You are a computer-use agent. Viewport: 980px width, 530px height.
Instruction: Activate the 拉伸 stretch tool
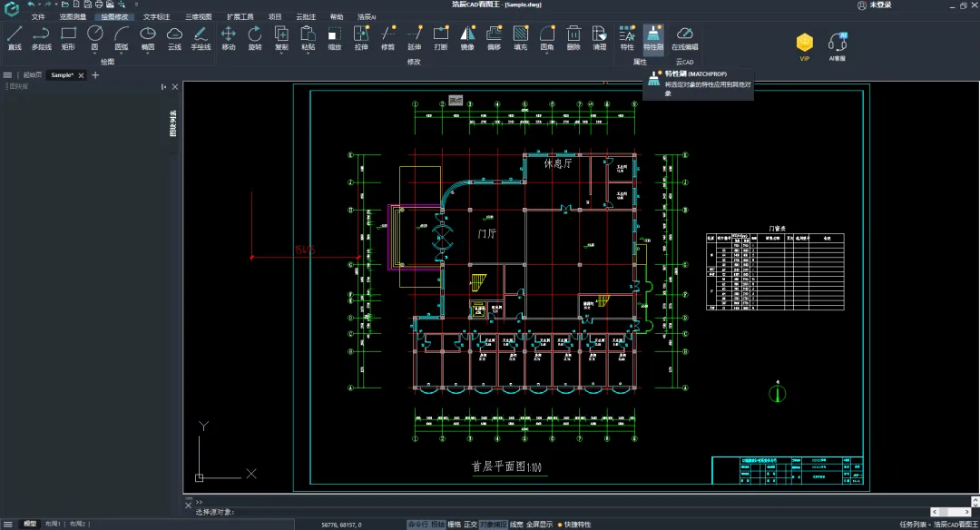pyautogui.click(x=360, y=38)
